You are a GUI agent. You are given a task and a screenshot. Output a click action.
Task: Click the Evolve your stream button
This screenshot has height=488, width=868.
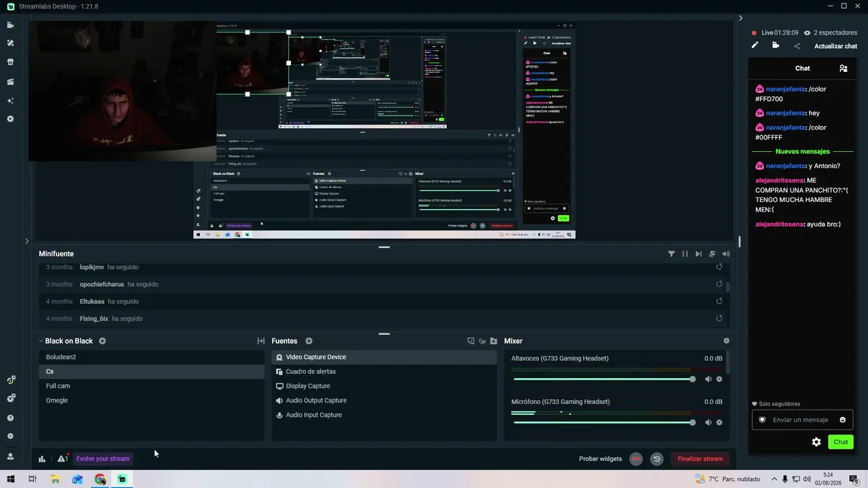(x=102, y=459)
